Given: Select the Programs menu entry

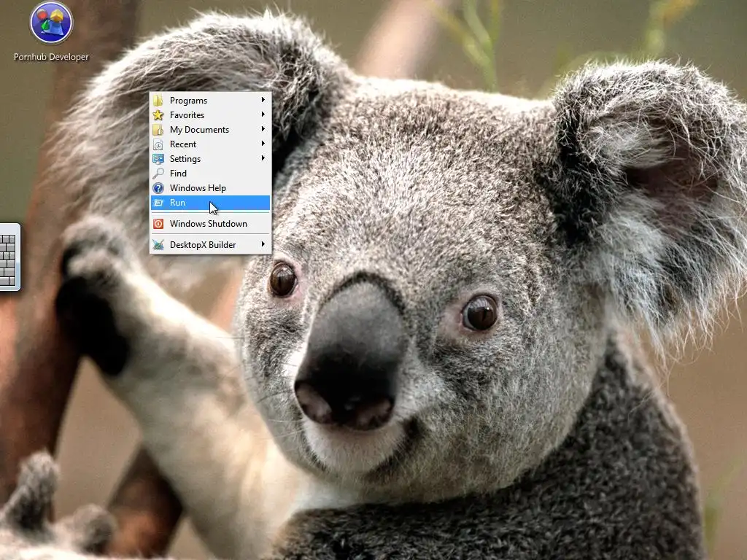Looking at the screenshot, I should (x=211, y=101).
